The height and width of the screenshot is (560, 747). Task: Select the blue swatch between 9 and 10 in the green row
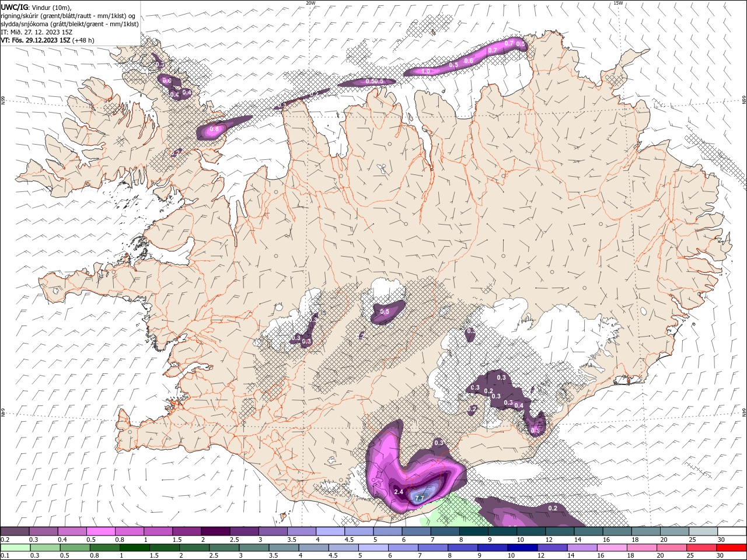pyautogui.click(x=492, y=548)
